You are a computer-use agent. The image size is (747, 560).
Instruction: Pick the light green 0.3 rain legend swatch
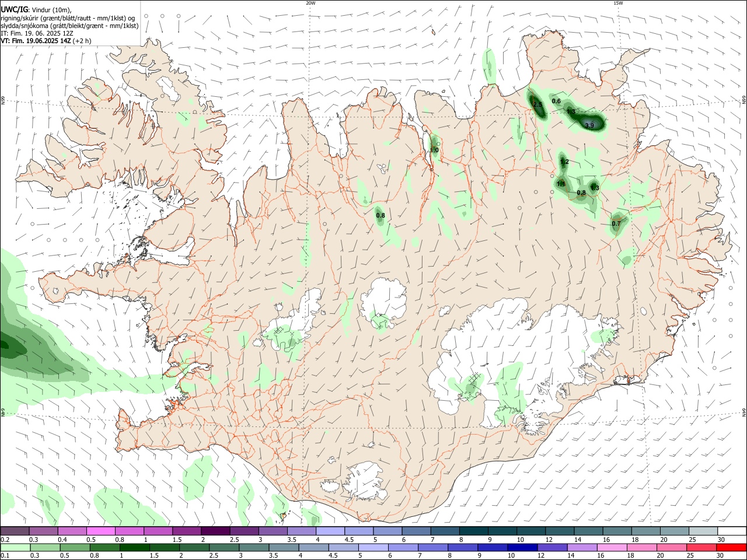click(45, 547)
